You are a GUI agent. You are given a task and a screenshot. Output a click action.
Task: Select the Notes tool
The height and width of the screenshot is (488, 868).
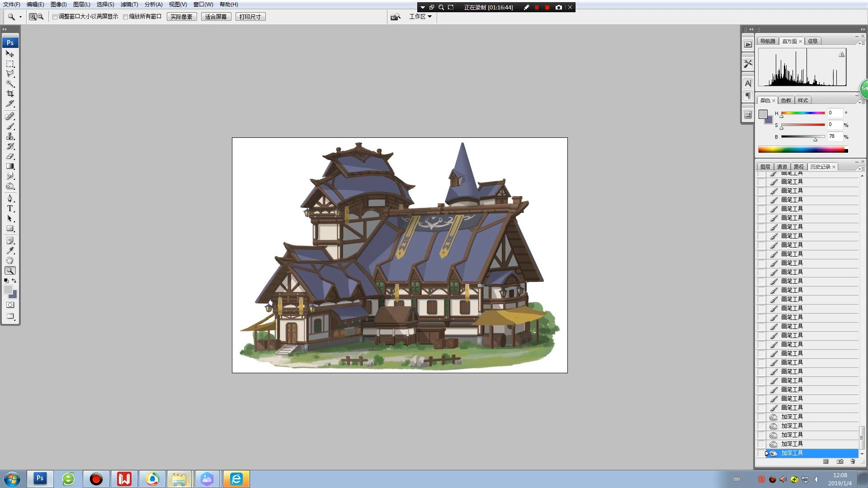click(10, 241)
